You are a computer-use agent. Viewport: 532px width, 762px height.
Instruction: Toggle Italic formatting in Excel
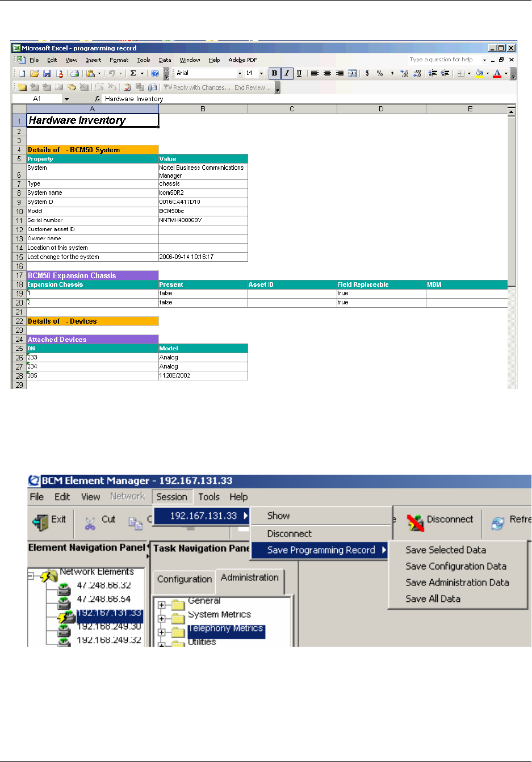pos(287,73)
